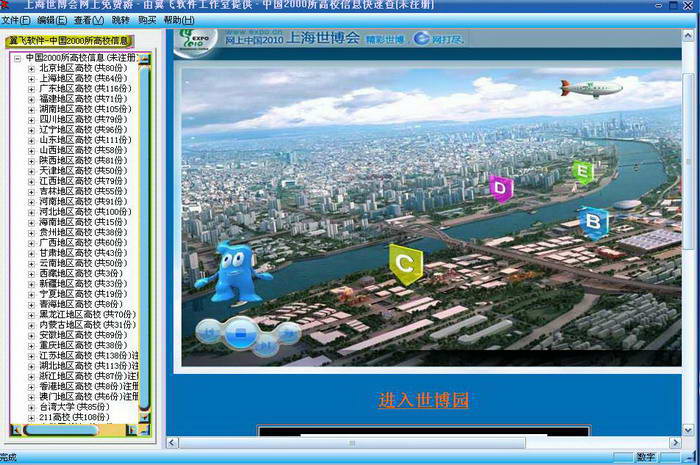Select 重庆地区高校 (共38份) in the tree
700x465 pixels.
83,345
